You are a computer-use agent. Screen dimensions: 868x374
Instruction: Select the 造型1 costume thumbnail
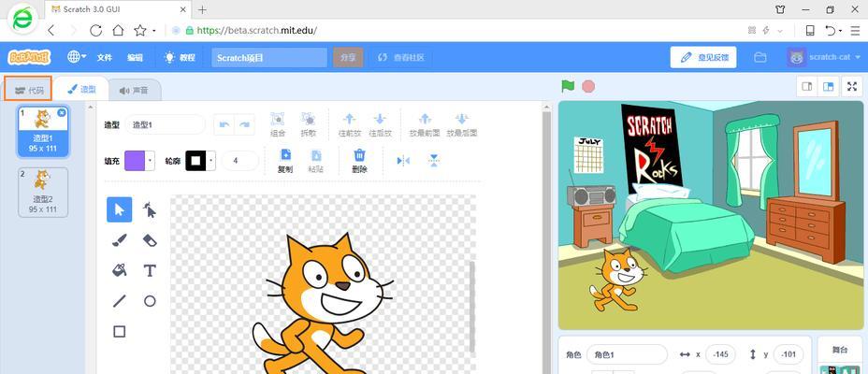[x=43, y=131]
